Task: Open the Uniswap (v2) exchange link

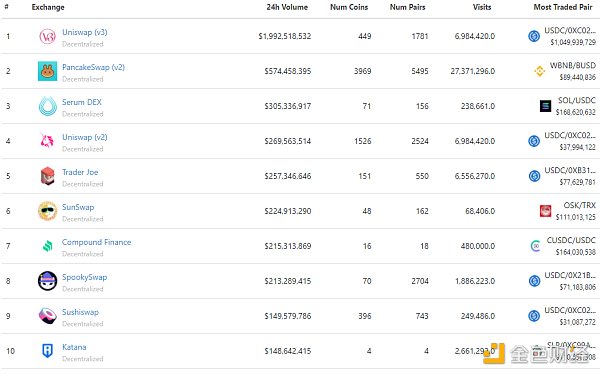Action: [x=85, y=137]
